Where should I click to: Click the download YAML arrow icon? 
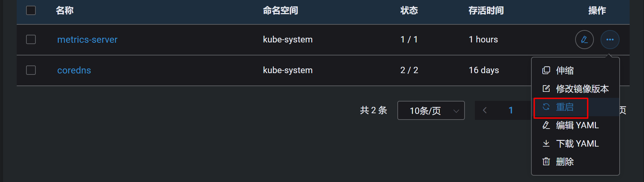pyautogui.click(x=546, y=144)
